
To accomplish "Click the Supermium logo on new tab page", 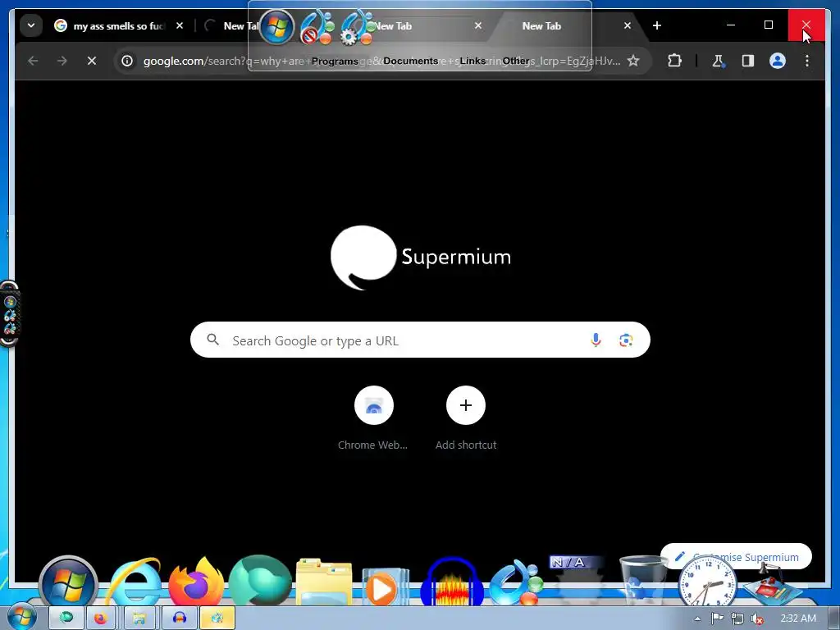I will 421,258.
